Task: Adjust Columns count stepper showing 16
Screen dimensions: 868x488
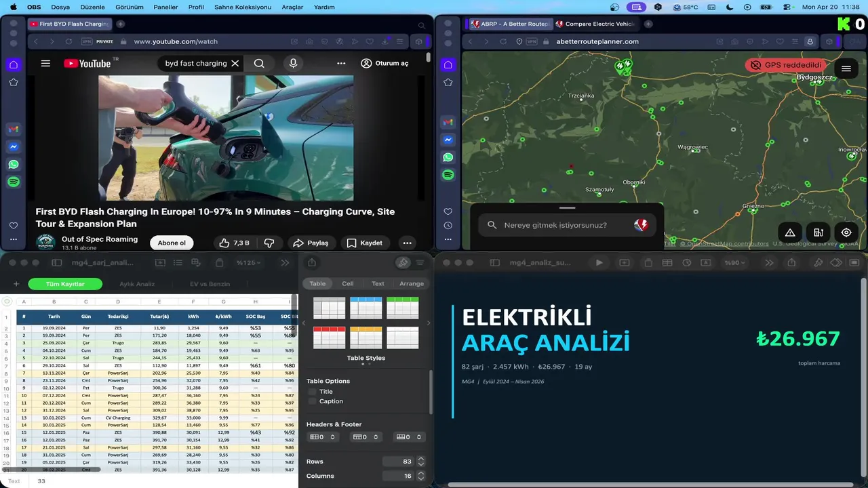Action: pos(420,476)
